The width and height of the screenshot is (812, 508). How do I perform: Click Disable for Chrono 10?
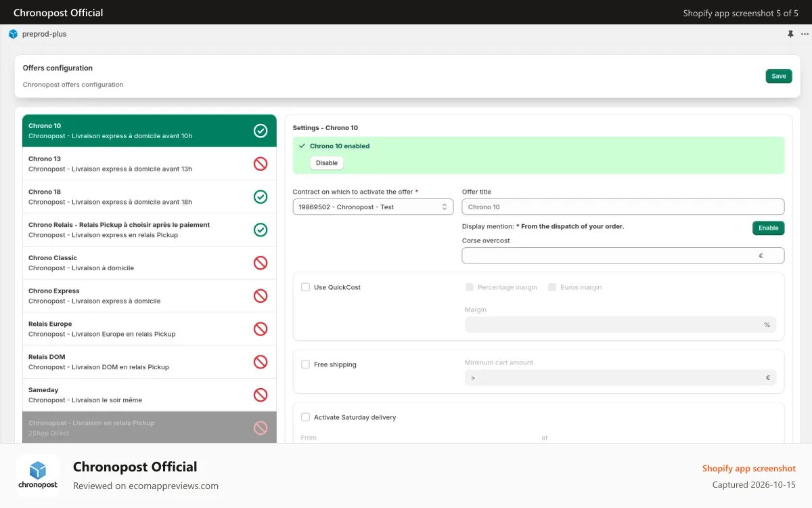327,163
